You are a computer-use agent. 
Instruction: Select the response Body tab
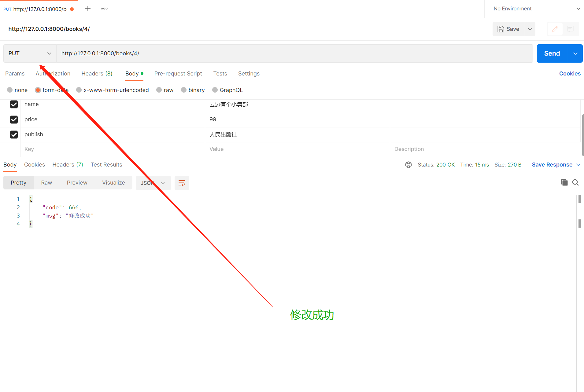point(10,165)
